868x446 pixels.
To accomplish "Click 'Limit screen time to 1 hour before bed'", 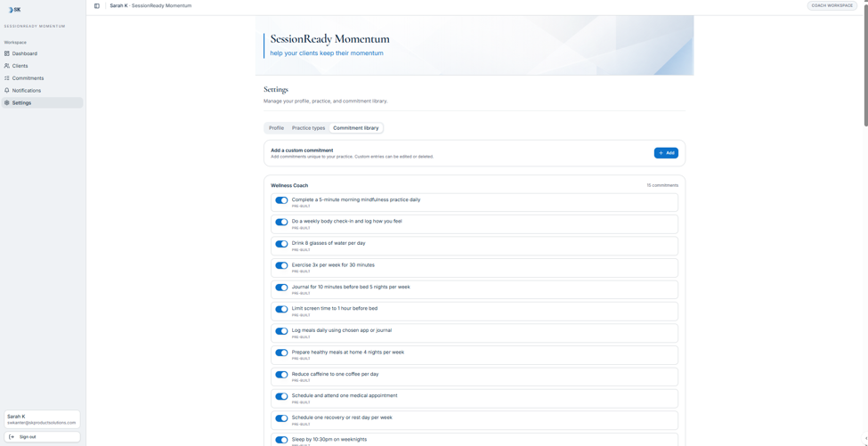I will click(x=335, y=308).
